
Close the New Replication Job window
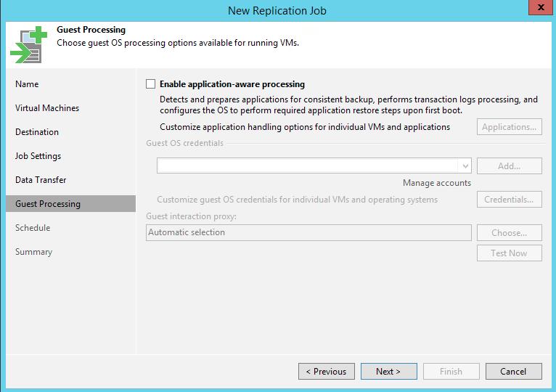point(541,7)
